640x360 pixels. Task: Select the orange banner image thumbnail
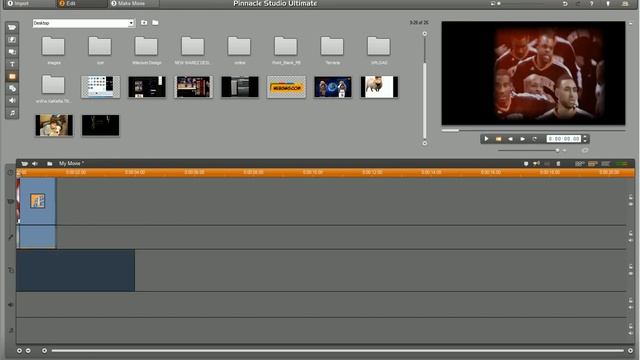pos(286,87)
